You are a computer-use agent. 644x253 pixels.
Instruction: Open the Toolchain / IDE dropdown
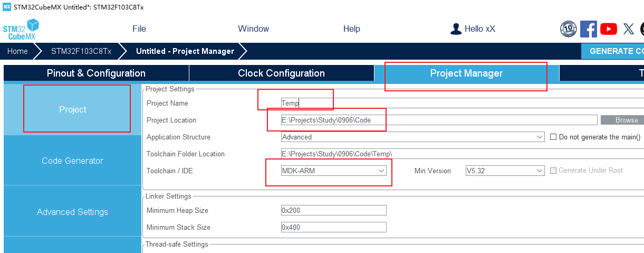tap(334, 171)
